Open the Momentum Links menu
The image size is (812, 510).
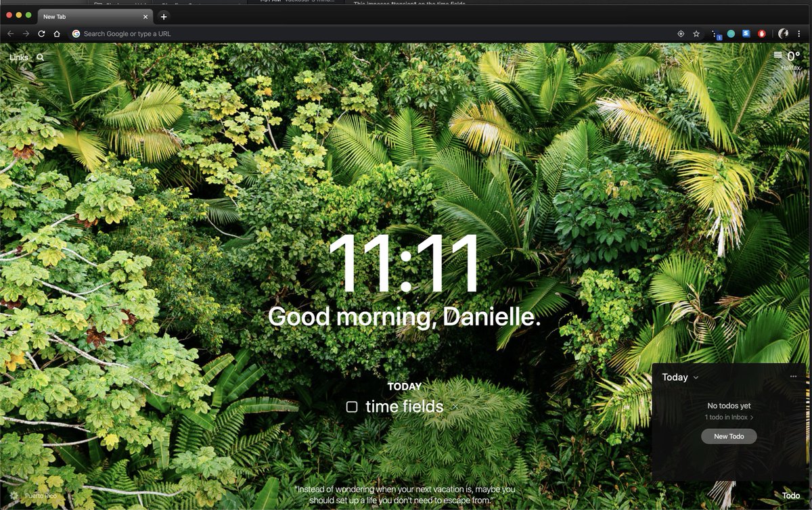point(19,57)
